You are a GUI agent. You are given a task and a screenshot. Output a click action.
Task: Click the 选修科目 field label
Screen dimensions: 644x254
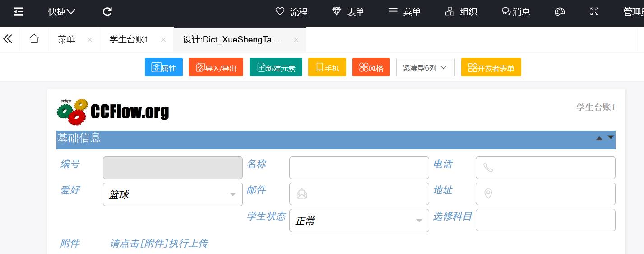tap(453, 216)
